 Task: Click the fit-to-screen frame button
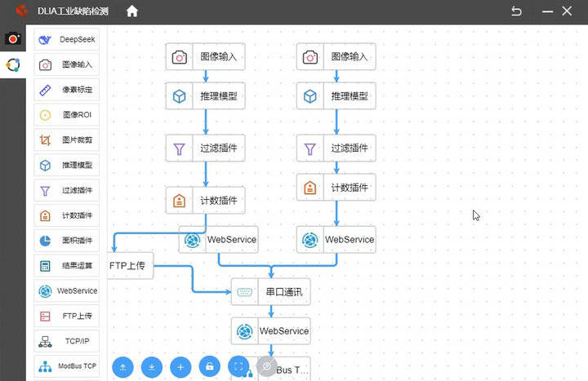click(x=238, y=367)
